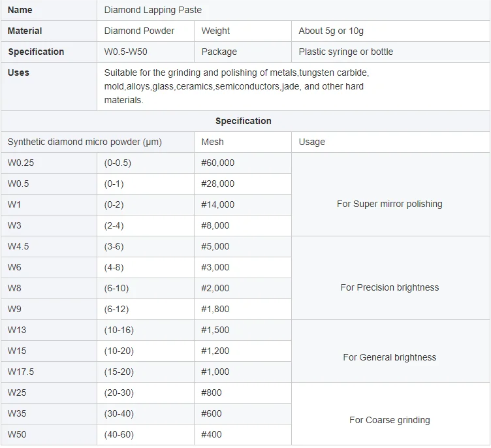Viewport: 491px width, 448px height.
Task: Select the (40-60) micron range cell
Action: tap(119, 434)
